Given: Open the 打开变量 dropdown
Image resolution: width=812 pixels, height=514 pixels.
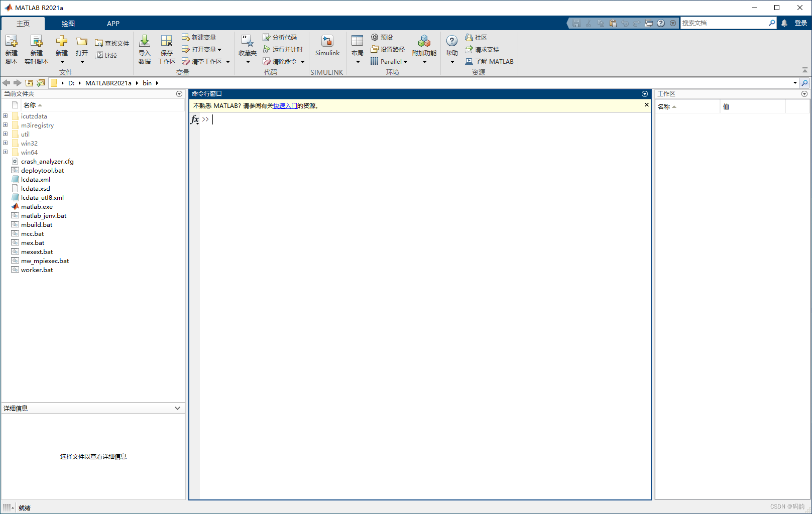Looking at the screenshot, I should coord(219,50).
